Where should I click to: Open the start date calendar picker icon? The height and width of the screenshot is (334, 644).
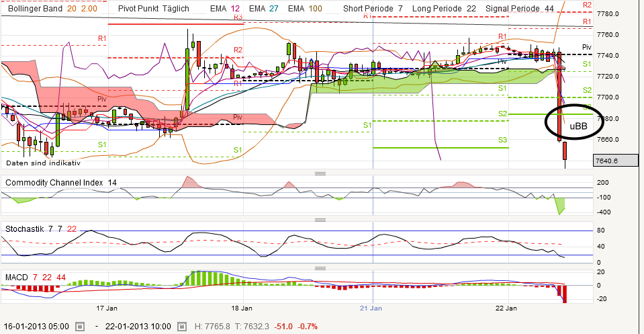click(80, 327)
